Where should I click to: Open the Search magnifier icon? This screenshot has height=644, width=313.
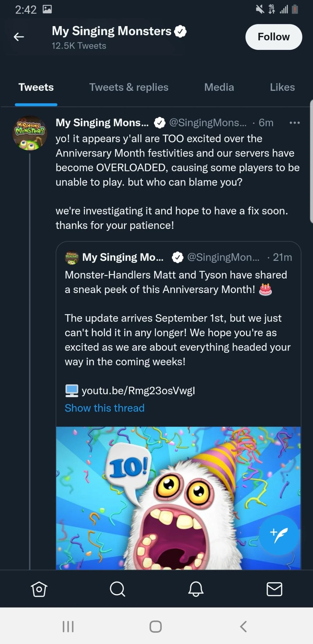click(x=117, y=589)
